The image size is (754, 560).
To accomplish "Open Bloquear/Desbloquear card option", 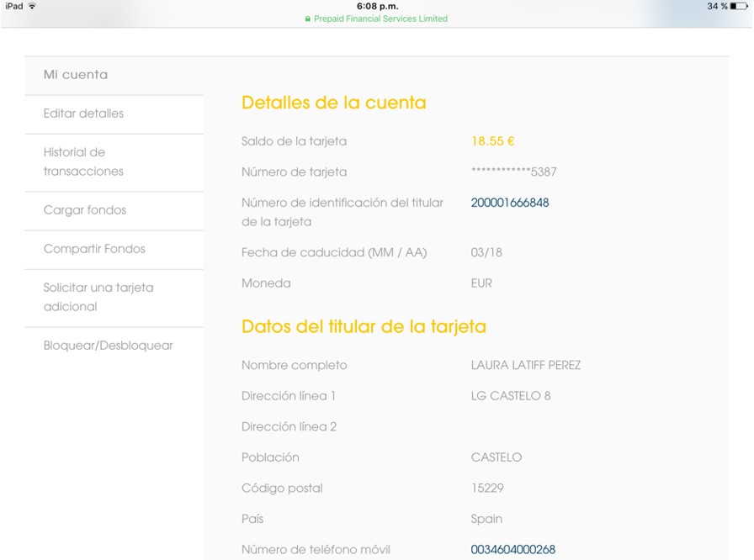I will 108,346.
